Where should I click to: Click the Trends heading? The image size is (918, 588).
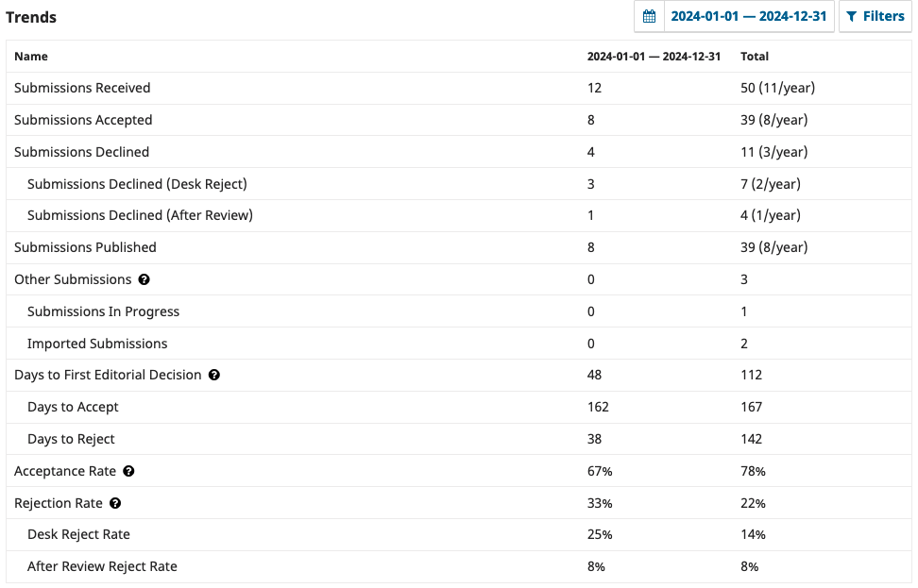31,17
